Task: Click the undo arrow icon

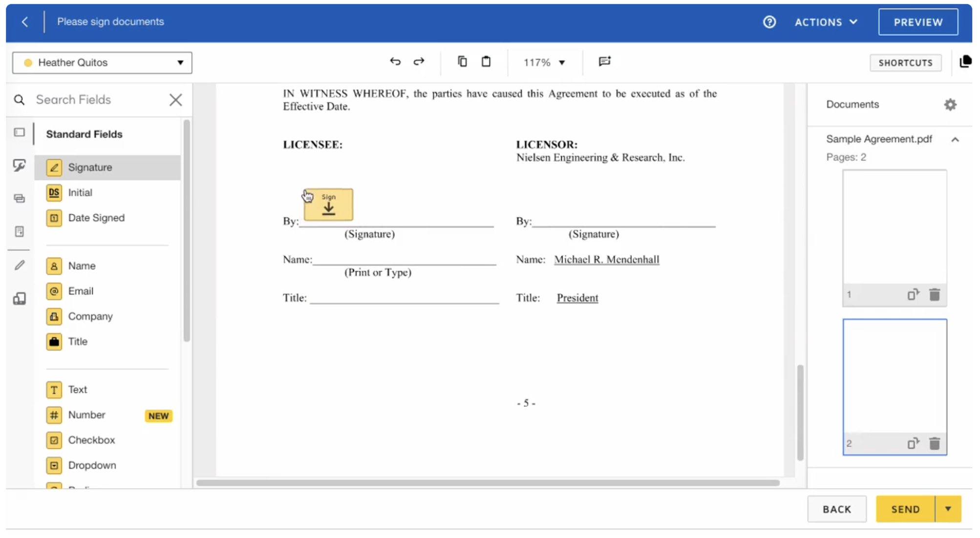Action: click(395, 62)
